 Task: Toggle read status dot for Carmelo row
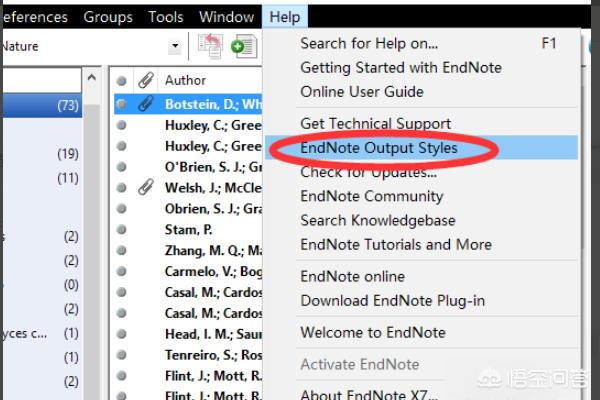coord(122,271)
